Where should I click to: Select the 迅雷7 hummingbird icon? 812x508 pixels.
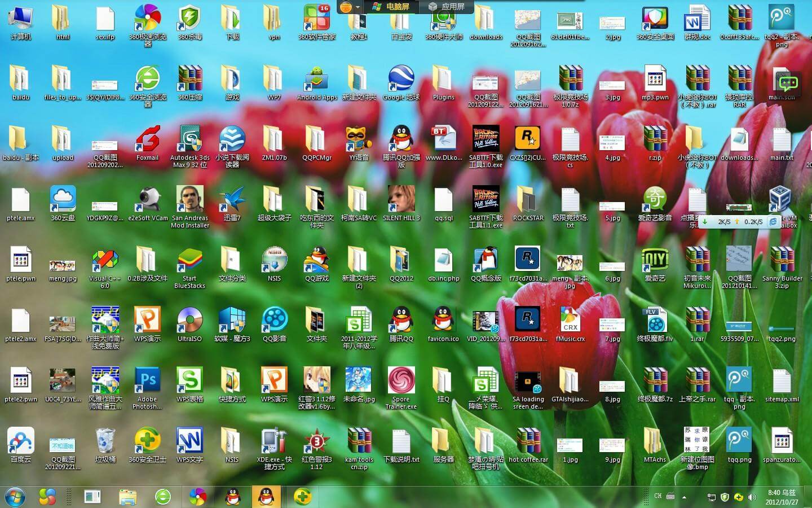pos(232,200)
